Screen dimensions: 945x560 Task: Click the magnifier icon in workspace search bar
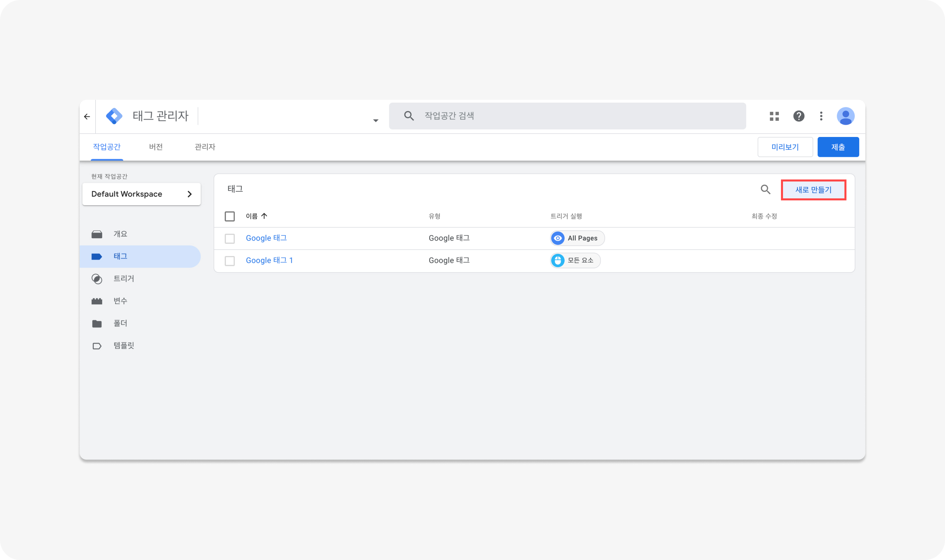pos(408,116)
